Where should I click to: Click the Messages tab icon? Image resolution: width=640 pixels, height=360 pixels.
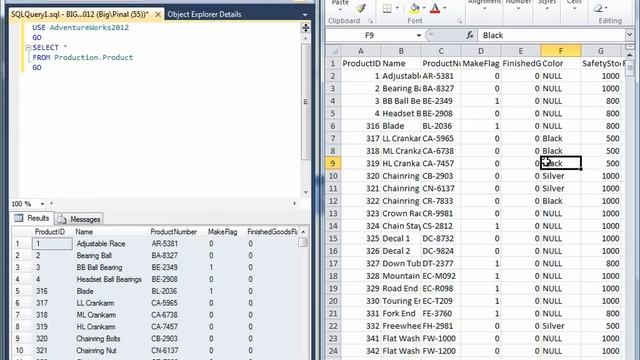[62, 219]
